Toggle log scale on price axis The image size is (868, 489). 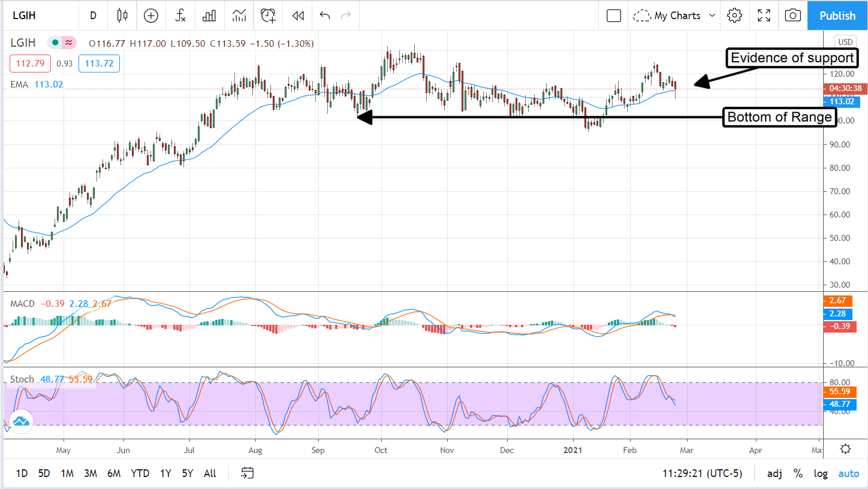coord(821,473)
